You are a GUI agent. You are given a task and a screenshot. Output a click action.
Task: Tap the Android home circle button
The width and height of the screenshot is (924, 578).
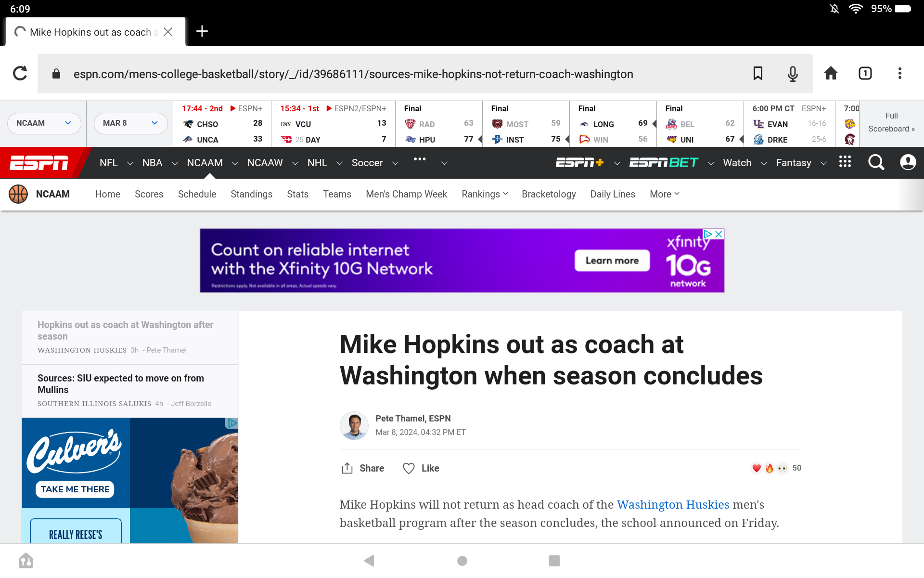click(462, 561)
